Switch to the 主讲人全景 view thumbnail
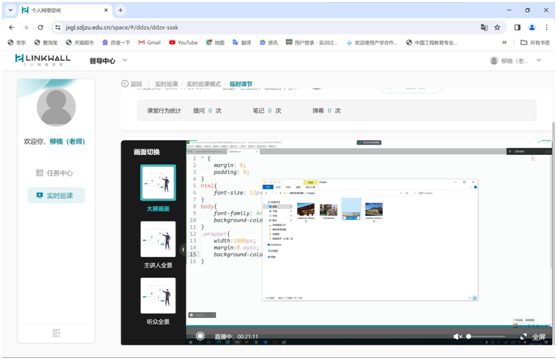The image size is (557, 360). 158,239
